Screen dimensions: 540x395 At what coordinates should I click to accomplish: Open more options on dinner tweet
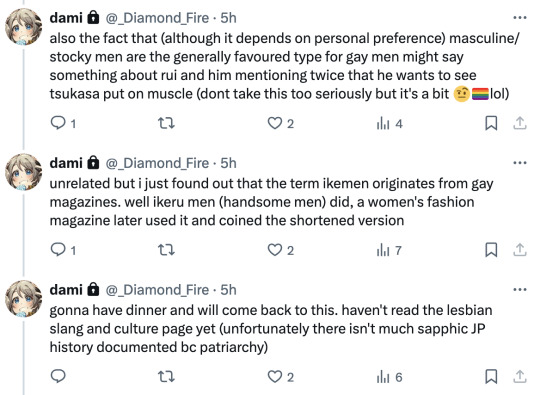click(x=520, y=290)
